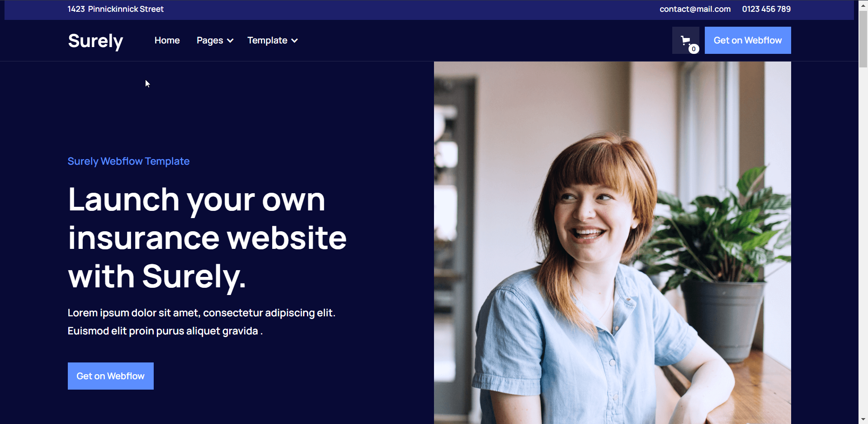
Task: Click the vertical scrollbar thumb
Action: point(863,38)
